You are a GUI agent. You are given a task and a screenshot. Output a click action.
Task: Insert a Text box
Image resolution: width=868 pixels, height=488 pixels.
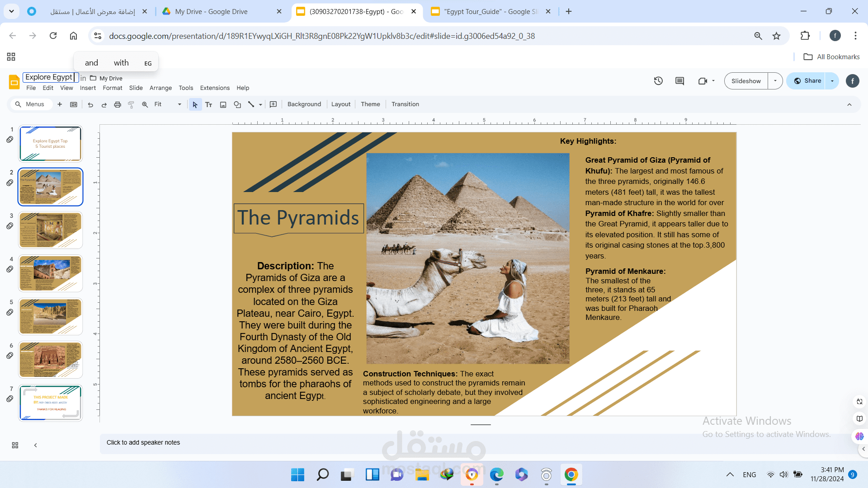209,104
